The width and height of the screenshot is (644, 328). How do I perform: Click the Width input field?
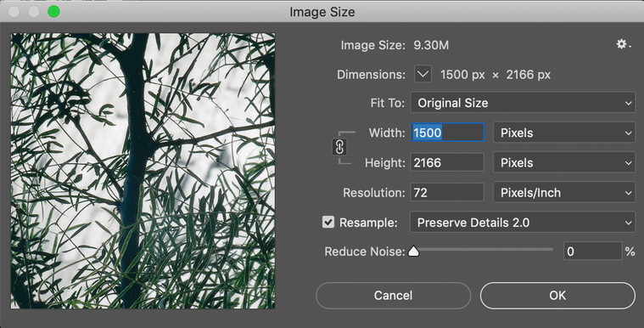447,133
